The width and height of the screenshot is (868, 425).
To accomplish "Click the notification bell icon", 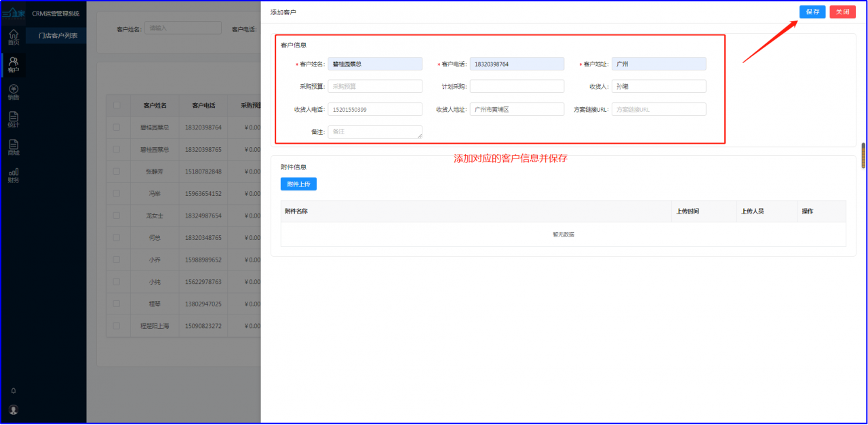I will 14,391.
